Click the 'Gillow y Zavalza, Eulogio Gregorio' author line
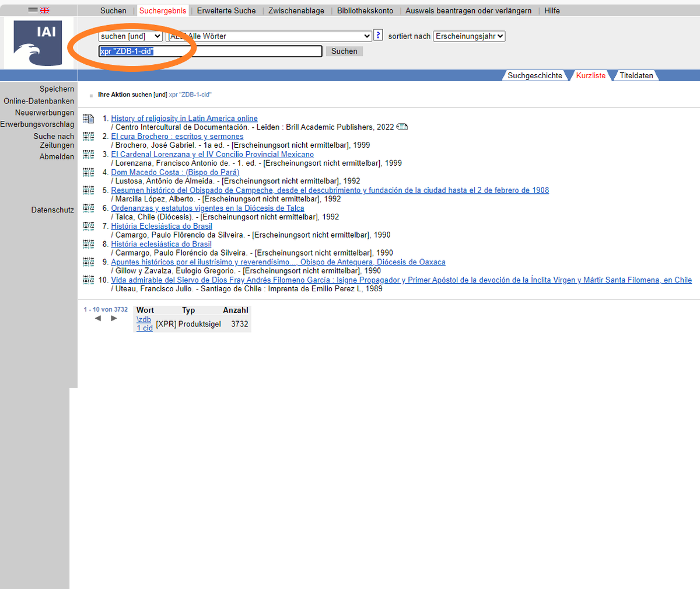Image resolution: width=700 pixels, height=589 pixels. click(246, 271)
